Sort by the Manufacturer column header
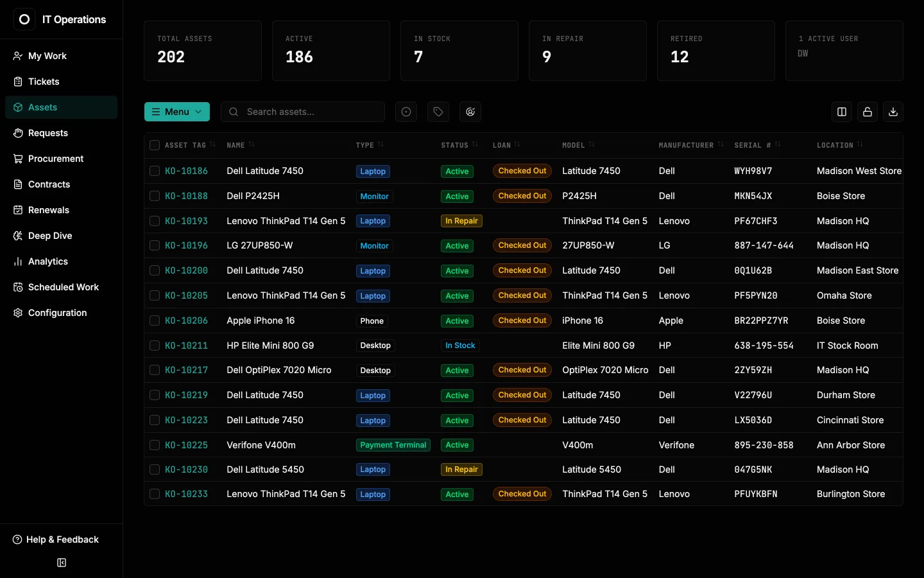Image resolution: width=924 pixels, height=578 pixels. [691, 145]
